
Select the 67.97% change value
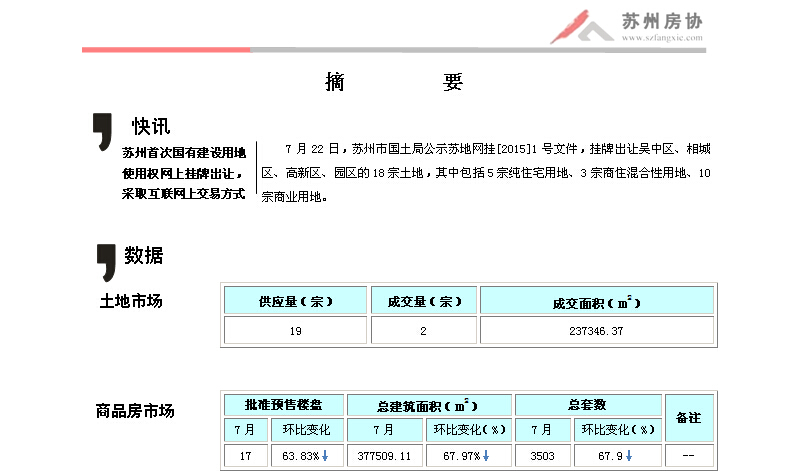(x=462, y=456)
